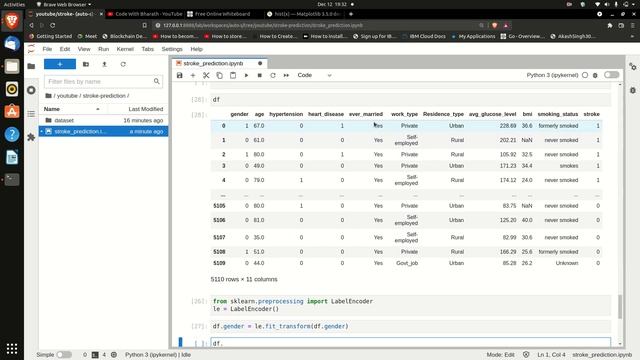Viewport: 640px width, 360px height.
Task: Open the Getting Started bookmark
Action: (x=51, y=36)
